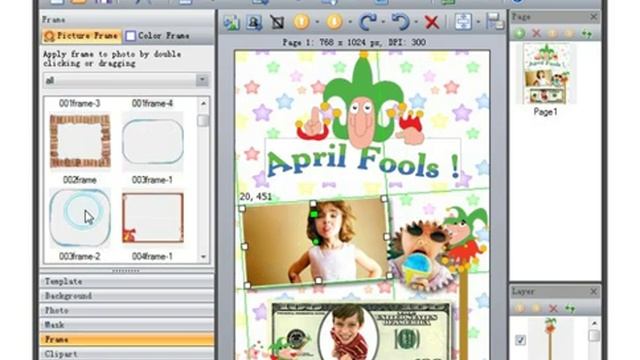Screen dimensions: 640x360
Task: Select the sunglasses baby clipart on canvas
Action: (x=421, y=254)
